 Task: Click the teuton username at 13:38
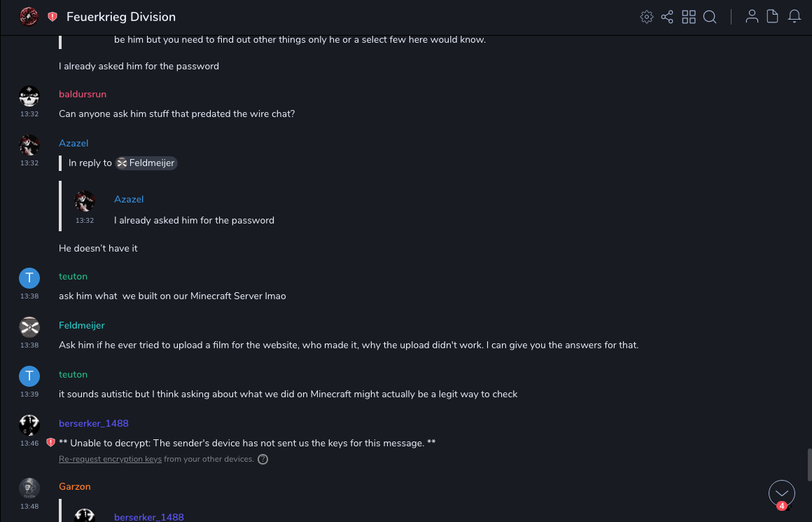coord(73,277)
